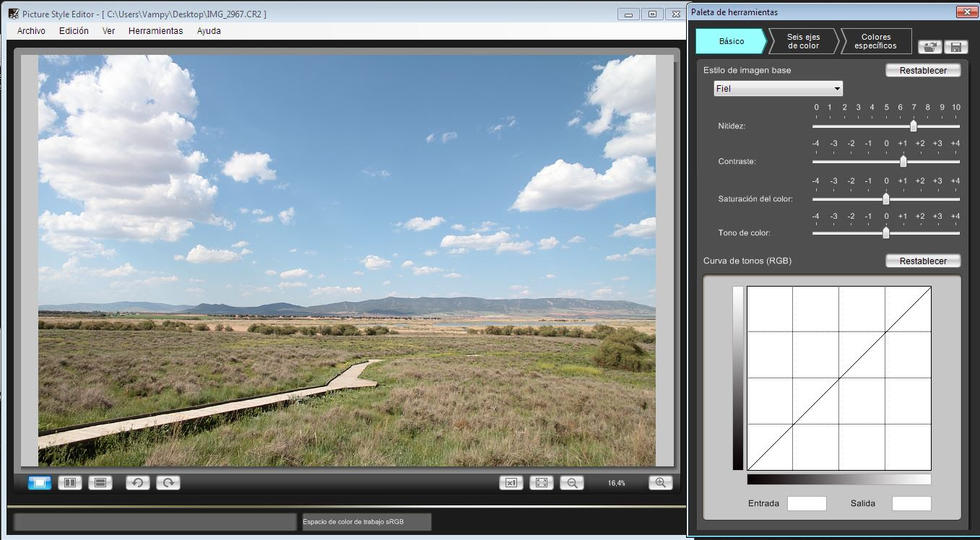980x540 pixels.
Task: Open the Herramientas menu
Action: coord(156,31)
